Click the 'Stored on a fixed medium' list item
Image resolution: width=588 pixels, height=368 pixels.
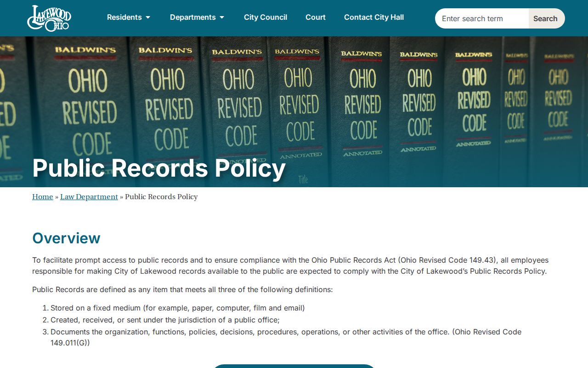pos(178,308)
